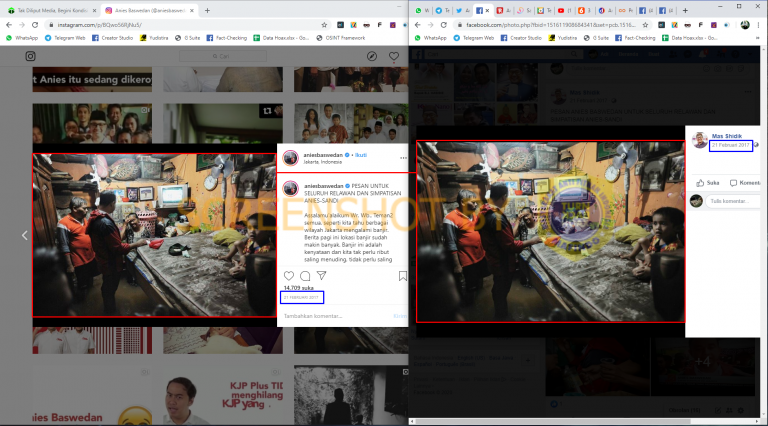This screenshot has width=768, height=426.
Task: Switch to the Tak Diliput Media tab
Action: pos(51,10)
